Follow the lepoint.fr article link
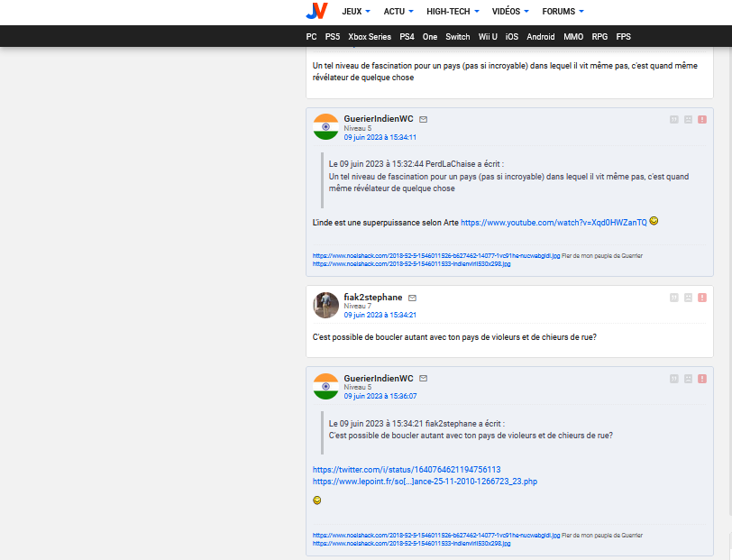Image resolution: width=732 pixels, height=560 pixels. click(425, 482)
